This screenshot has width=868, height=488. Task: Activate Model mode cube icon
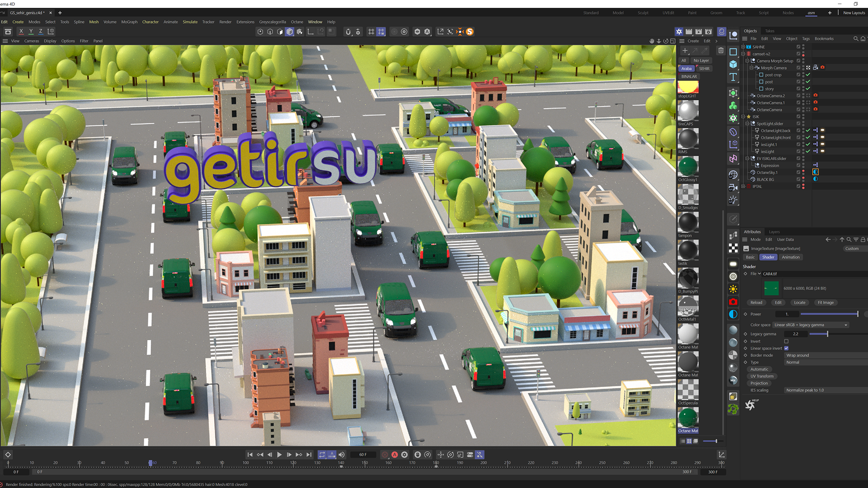pos(289,32)
